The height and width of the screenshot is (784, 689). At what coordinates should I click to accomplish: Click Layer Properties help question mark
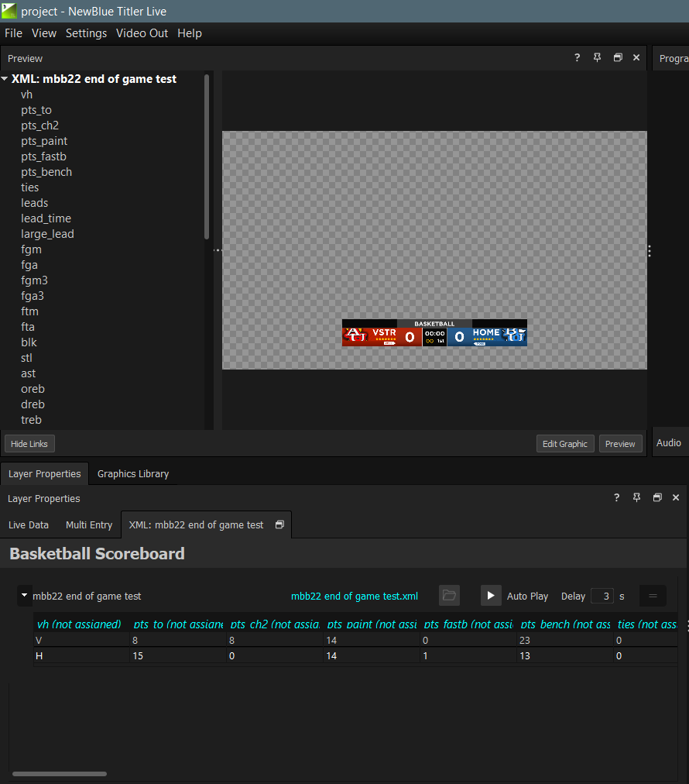point(616,498)
